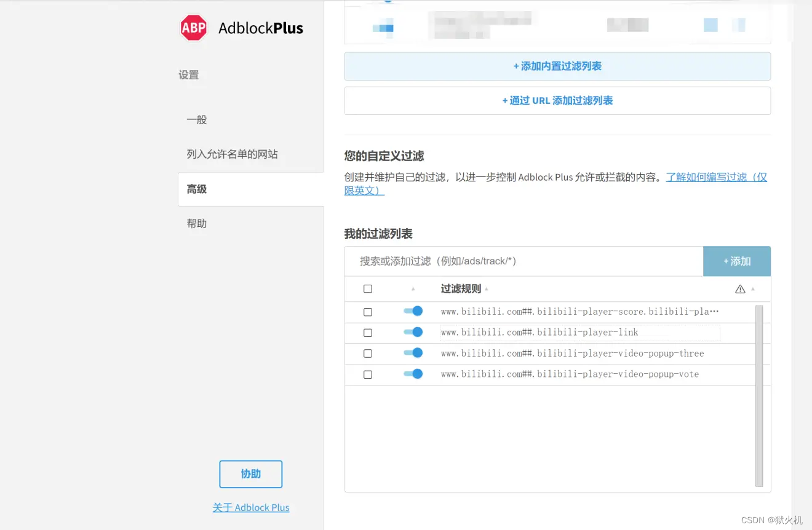Viewport: 812px width, 530px height.
Task: Open the 了解如何编写过滤 link
Action: pyautogui.click(x=716, y=176)
